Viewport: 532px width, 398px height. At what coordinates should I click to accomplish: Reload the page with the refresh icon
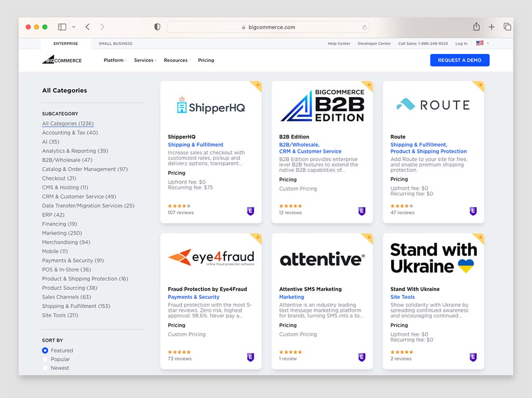pyautogui.click(x=364, y=27)
